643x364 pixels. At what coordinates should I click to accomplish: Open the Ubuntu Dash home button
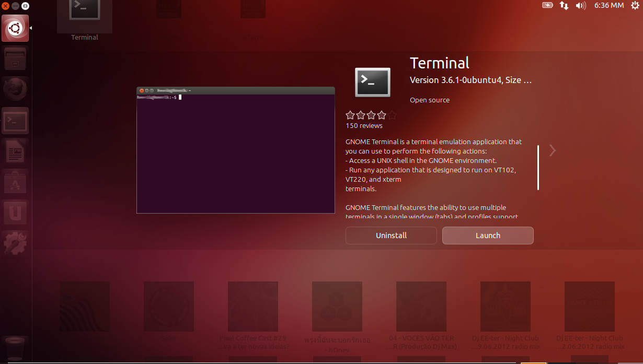16,28
